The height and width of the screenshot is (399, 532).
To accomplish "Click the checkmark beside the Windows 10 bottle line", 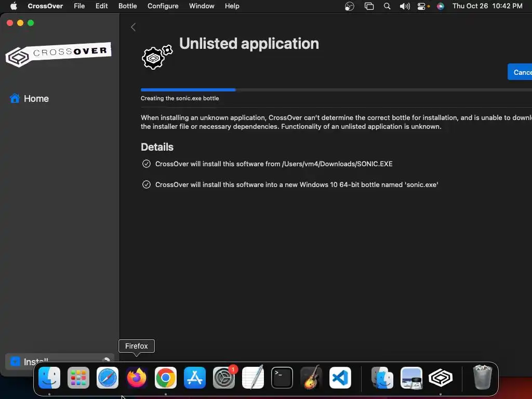I will (x=146, y=184).
